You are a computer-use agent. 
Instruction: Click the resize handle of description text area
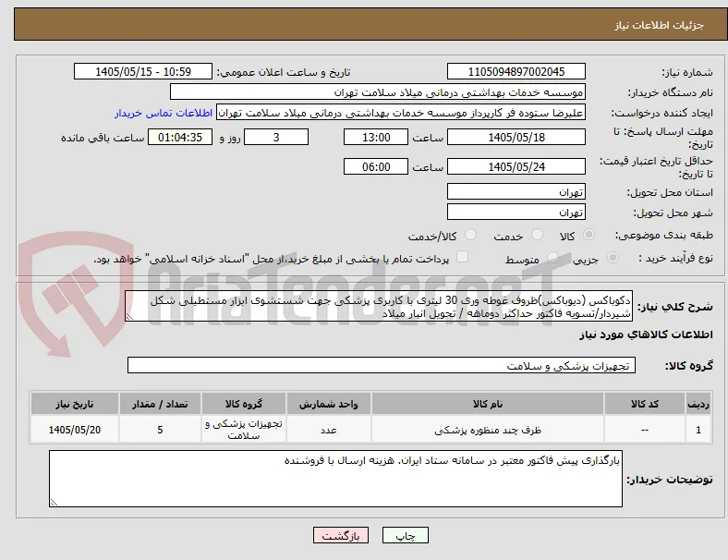[x=129, y=317]
